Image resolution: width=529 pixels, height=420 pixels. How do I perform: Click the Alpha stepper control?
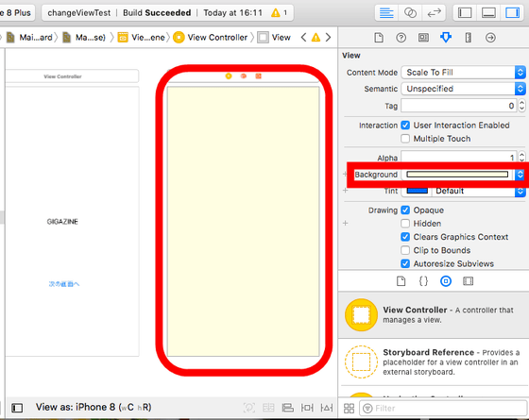(521, 157)
